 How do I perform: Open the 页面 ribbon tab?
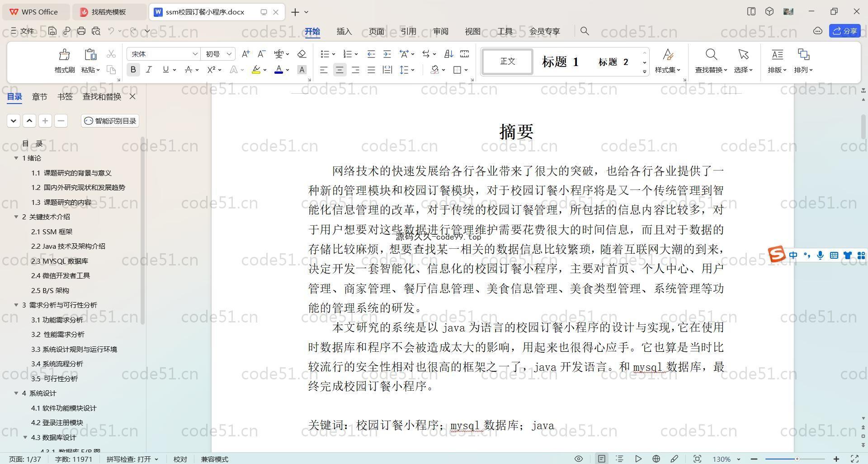(x=376, y=31)
